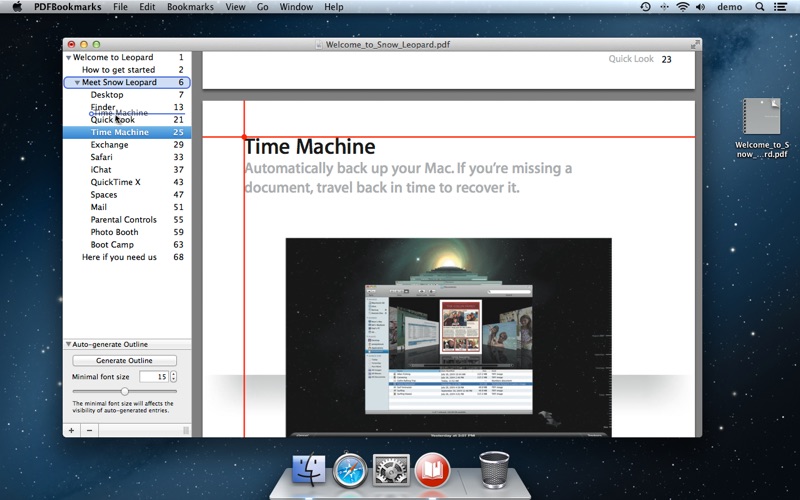Select the Photo Booth bookmark
The image size is (800, 500).
coord(127,232)
